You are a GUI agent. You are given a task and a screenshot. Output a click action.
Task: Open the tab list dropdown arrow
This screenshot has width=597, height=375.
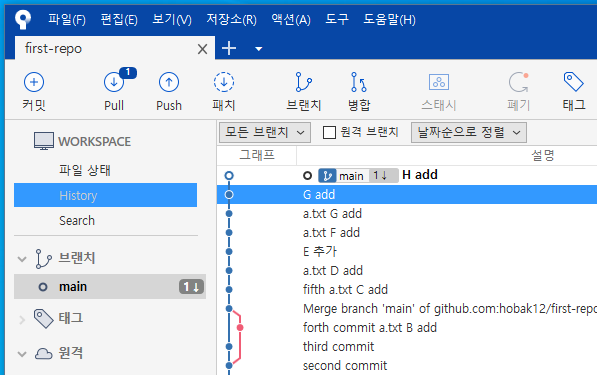tap(259, 49)
